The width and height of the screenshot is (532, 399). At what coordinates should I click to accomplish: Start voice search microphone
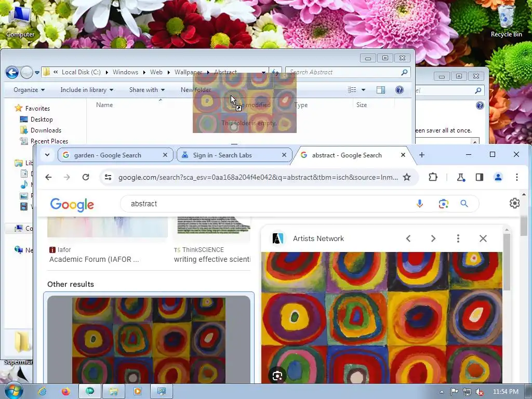(420, 204)
